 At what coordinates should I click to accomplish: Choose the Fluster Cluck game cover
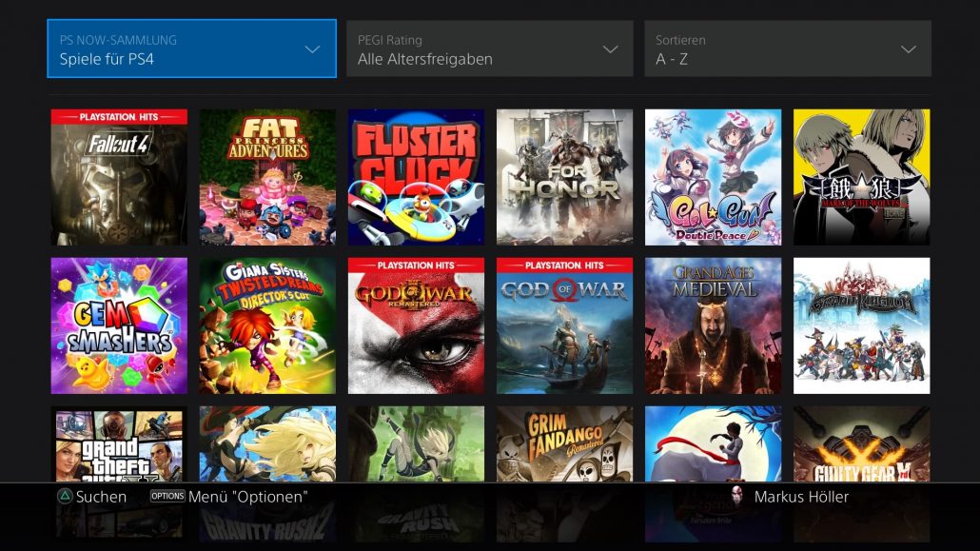click(x=416, y=177)
